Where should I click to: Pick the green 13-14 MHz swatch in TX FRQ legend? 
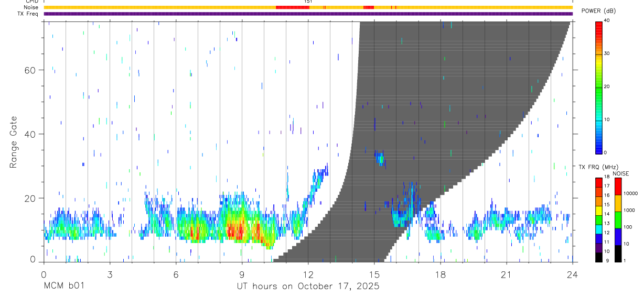click(x=599, y=220)
